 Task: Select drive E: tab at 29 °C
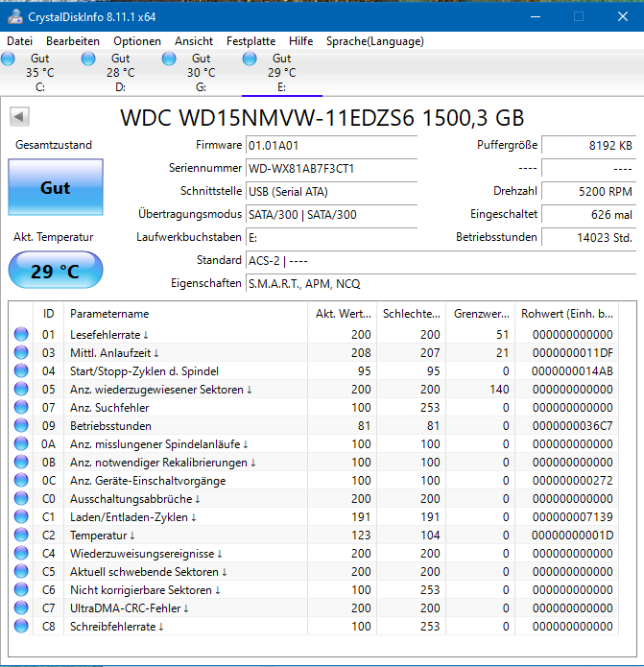(x=281, y=73)
